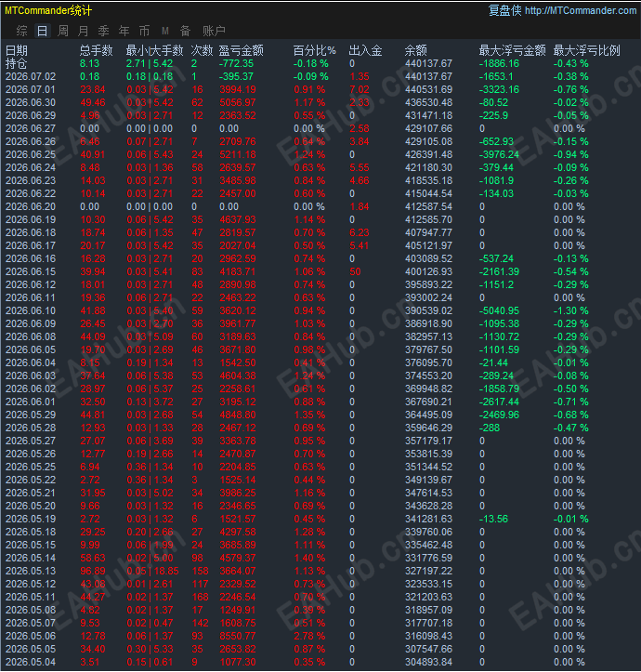This screenshot has height=672, width=641.
Task: Select the 持仓 open positions row label
Action: pyautogui.click(x=17, y=63)
